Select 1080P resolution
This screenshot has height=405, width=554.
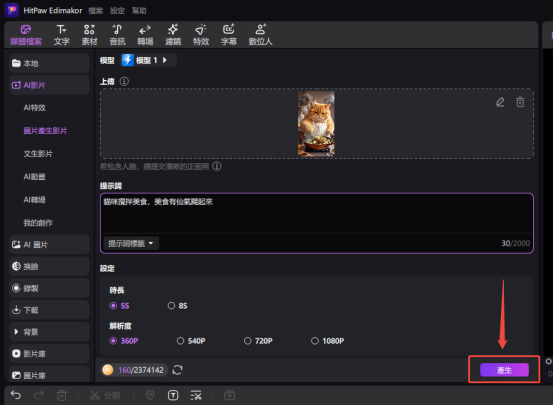[x=328, y=341]
